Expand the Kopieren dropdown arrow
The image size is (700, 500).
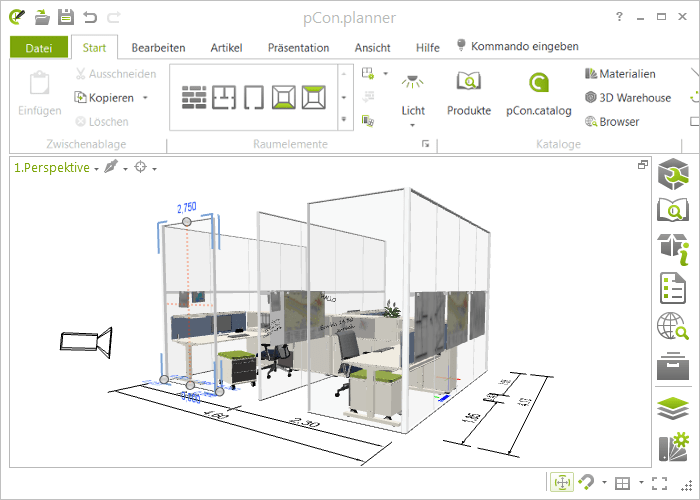pos(145,97)
